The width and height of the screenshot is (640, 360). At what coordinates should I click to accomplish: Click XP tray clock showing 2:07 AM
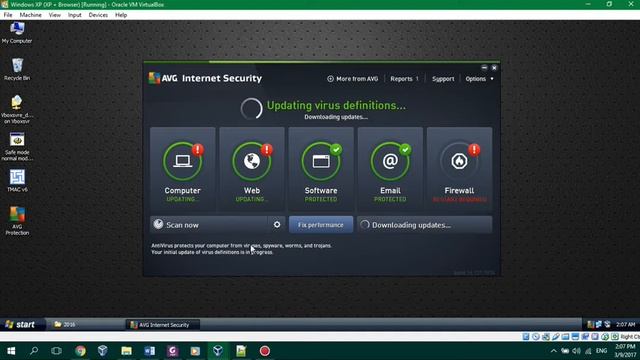[625, 324]
